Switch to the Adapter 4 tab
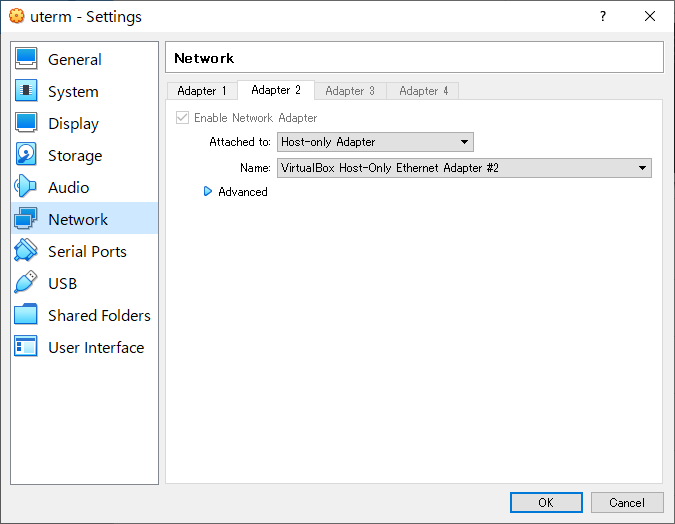Viewport: 675px width, 524px height. tap(423, 91)
